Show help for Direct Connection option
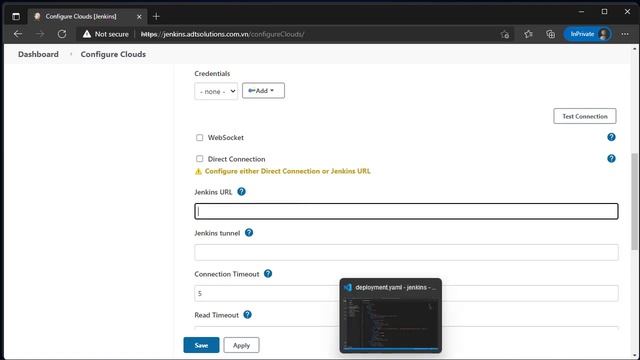 [x=611, y=158]
